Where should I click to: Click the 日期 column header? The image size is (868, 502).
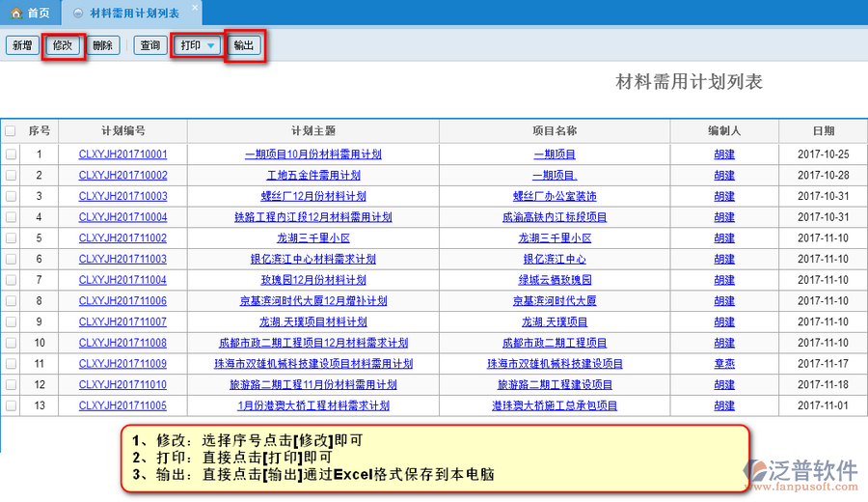pos(824,130)
